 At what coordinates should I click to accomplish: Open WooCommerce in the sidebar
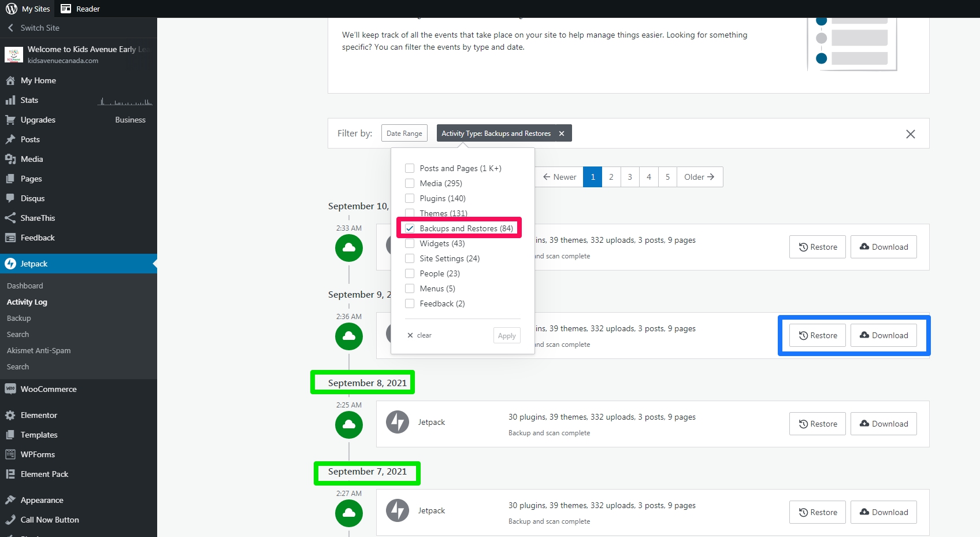tap(49, 389)
